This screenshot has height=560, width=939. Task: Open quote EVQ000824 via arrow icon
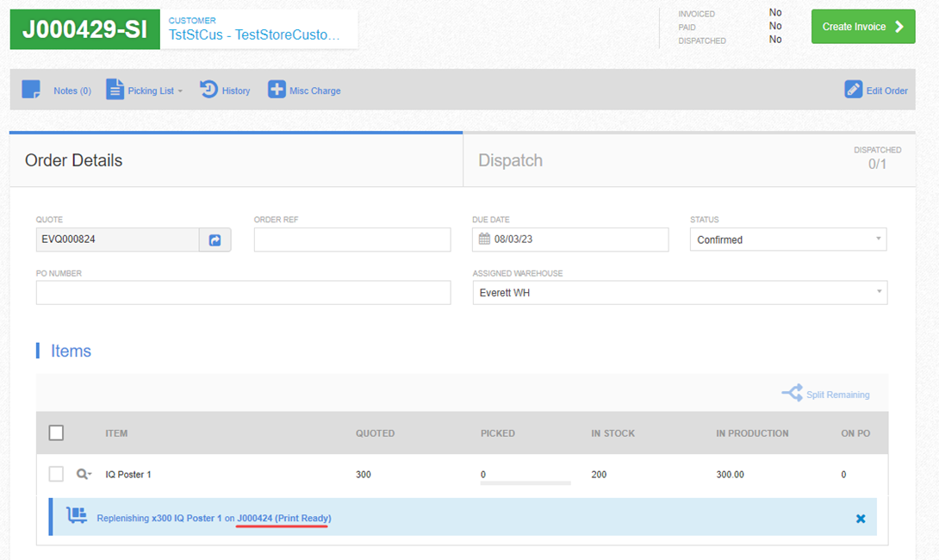pyautogui.click(x=215, y=240)
